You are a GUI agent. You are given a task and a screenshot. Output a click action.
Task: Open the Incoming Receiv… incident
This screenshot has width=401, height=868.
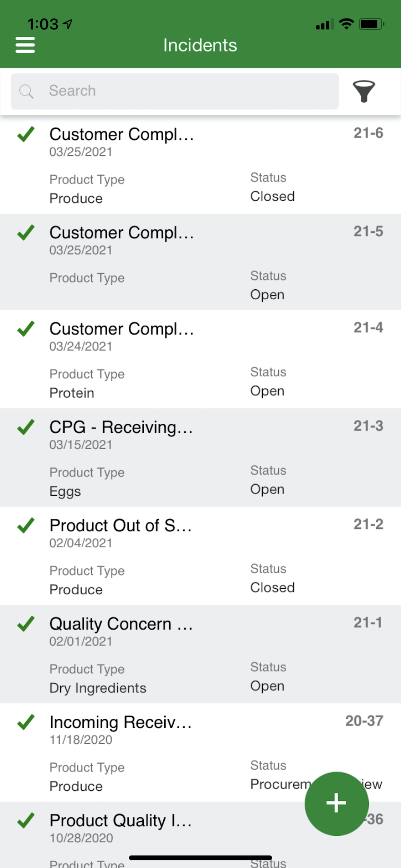[200, 752]
